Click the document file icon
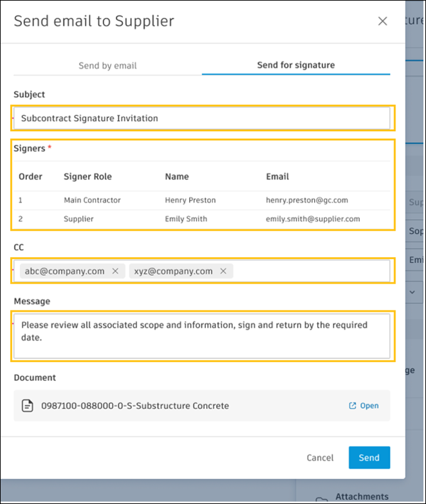426x504 pixels. pyautogui.click(x=28, y=406)
